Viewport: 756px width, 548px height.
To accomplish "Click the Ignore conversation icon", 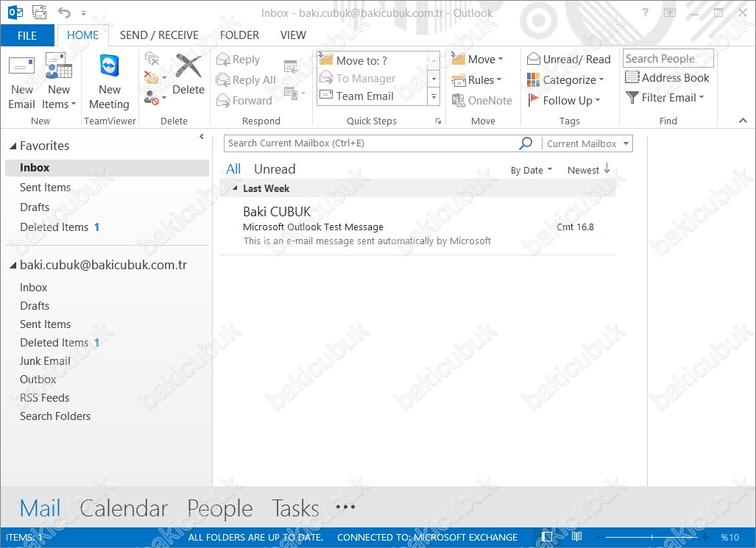I will [152, 58].
